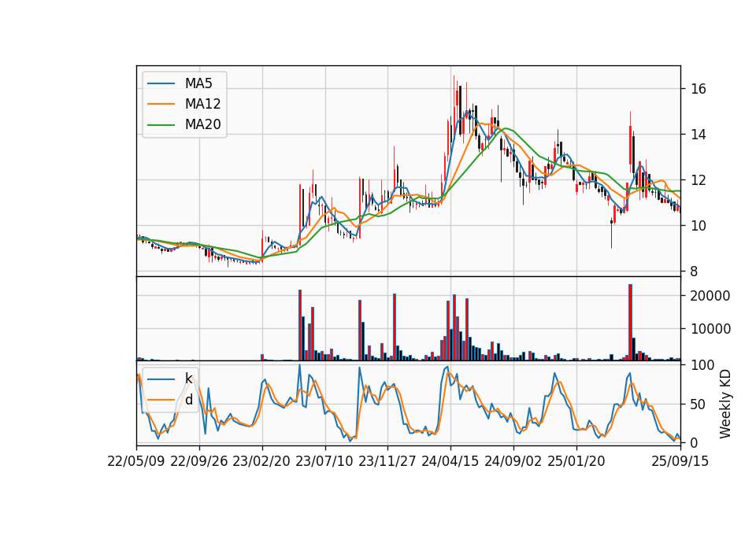This screenshot has width=756, height=543.
Task: Click the 22/09/26 date tick label
Action: coord(199,461)
